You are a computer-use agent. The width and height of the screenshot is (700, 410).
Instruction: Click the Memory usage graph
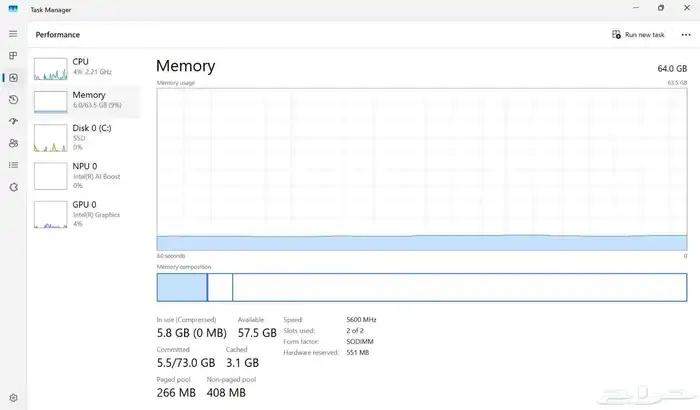421,168
